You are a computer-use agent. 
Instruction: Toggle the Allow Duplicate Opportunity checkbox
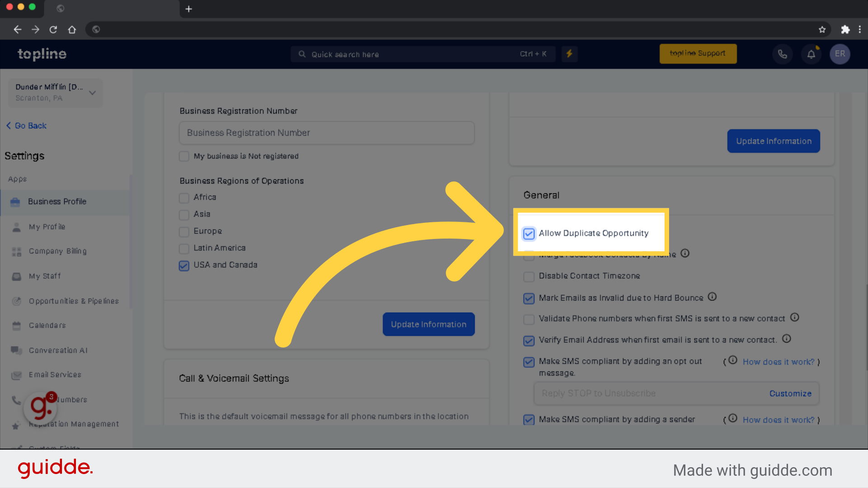pos(528,233)
